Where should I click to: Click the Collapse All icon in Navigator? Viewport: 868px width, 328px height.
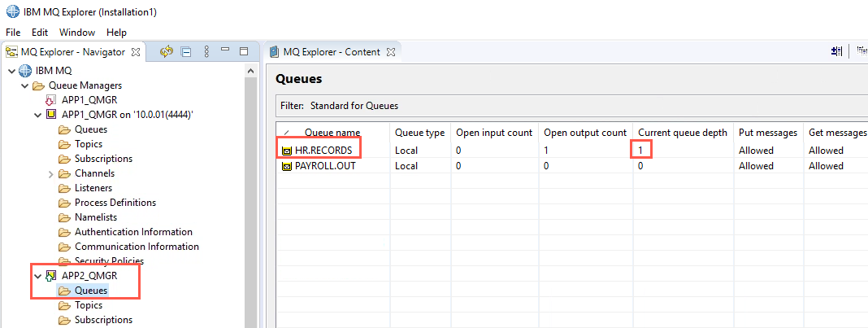(x=187, y=52)
